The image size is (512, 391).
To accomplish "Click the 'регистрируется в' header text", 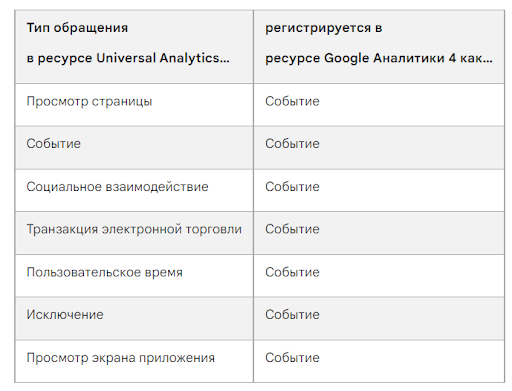I will click(324, 28).
